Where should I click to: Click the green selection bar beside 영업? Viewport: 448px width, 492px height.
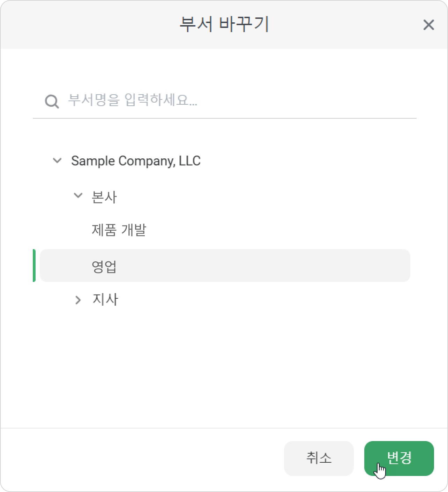click(x=34, y=266)
